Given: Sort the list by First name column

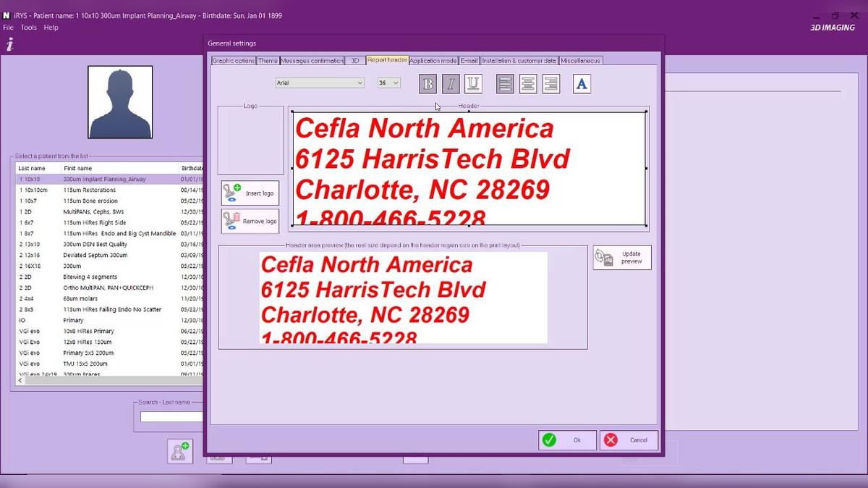Looking at the screenshot, I should coord(119,168).
